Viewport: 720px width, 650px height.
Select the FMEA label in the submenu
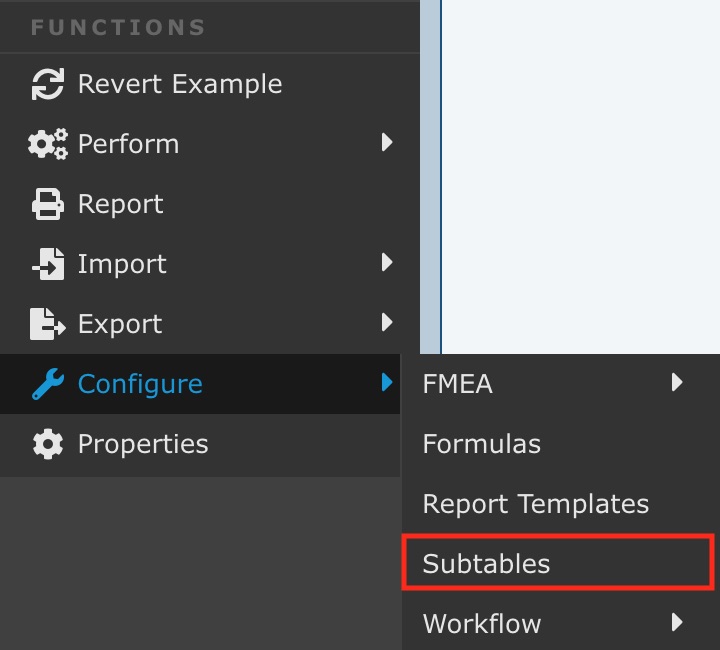pos(457,384)
